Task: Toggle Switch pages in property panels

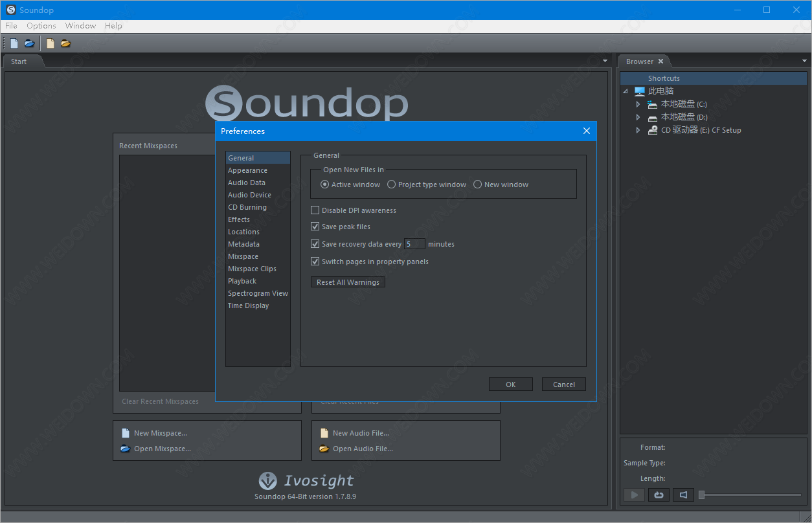Action: tap(315, 261)
